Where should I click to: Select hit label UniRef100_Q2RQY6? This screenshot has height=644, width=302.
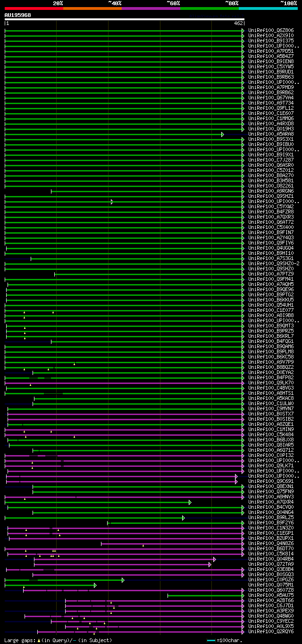tap(271, 631)
